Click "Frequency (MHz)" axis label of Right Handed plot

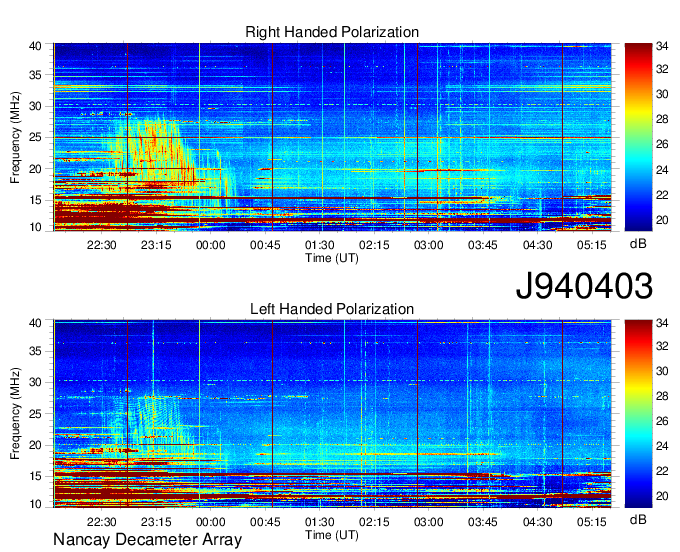coord(15,137)
